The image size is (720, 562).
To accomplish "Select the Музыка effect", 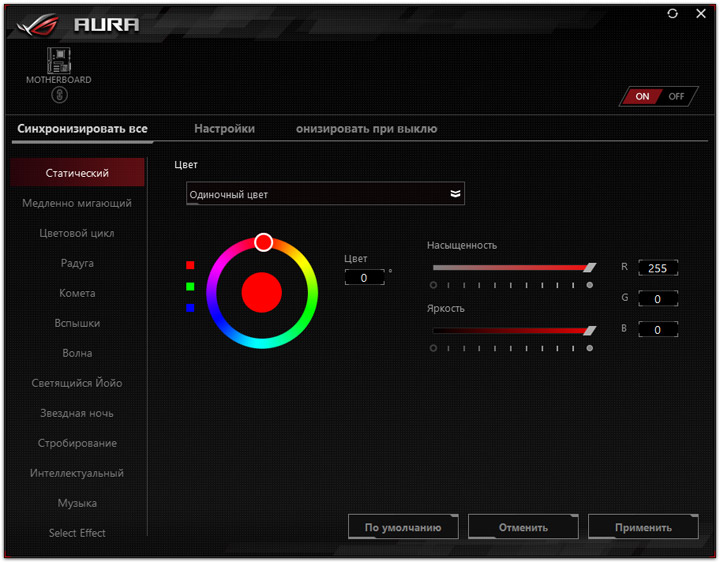I will (77, 503).
